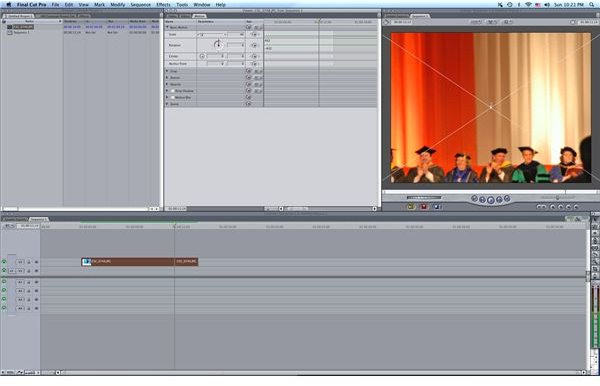Image resolution: width=600 pixels, height=386 pixels.
Task: Click the Center point crosshair button
Action: (x=202, y=56)
